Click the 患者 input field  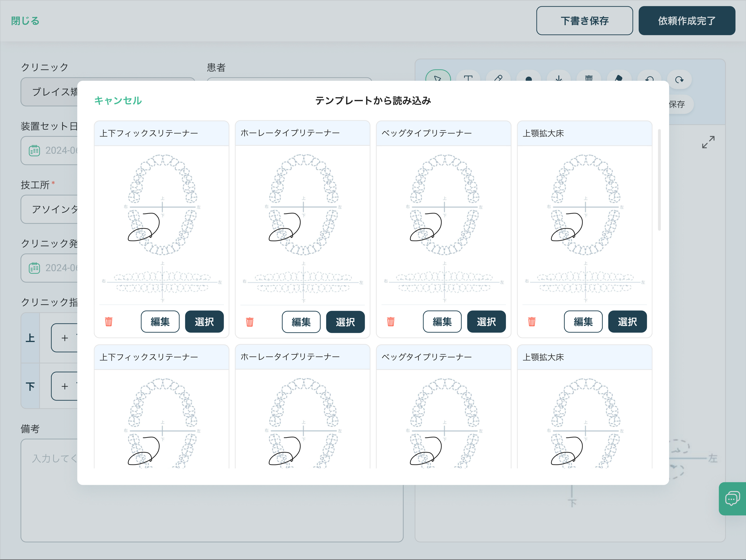click(x=289, y=79)
